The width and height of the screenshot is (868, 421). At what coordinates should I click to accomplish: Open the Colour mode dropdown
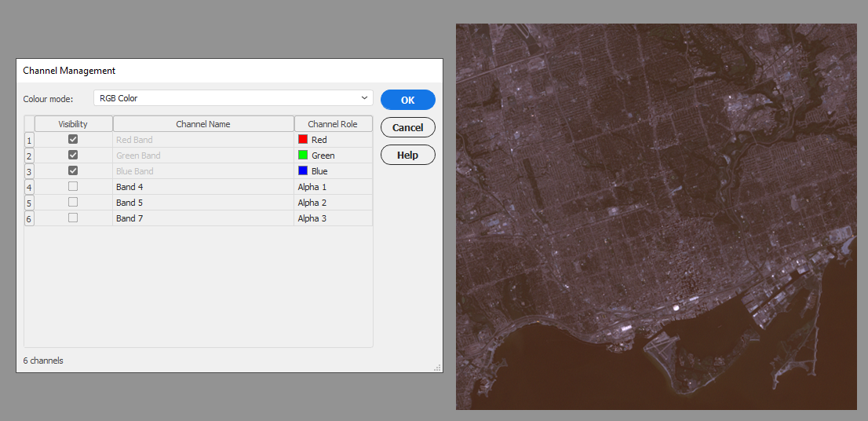pos(233,98)
